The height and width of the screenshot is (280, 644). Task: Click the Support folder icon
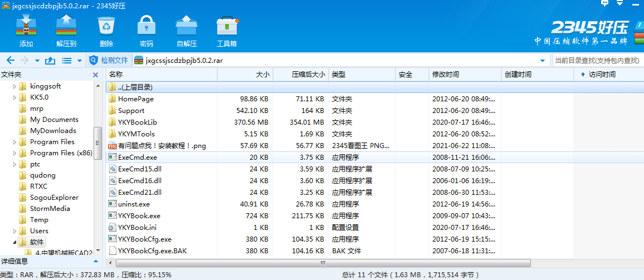click(x=112, y=110)
